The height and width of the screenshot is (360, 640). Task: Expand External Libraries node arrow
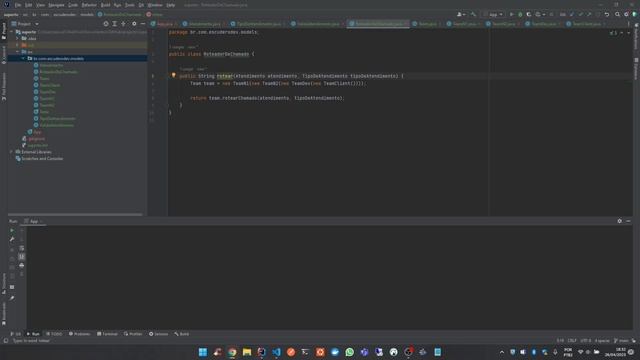point(11,152)
